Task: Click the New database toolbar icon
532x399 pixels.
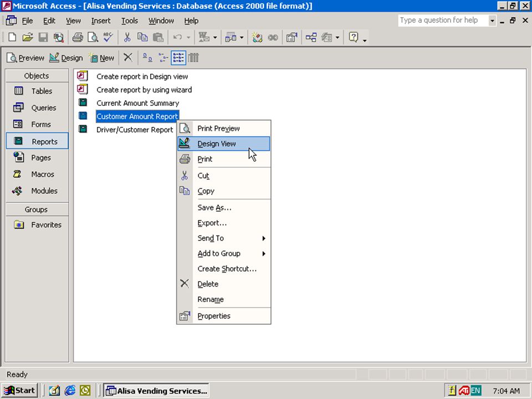Action: tap(12, 37)
